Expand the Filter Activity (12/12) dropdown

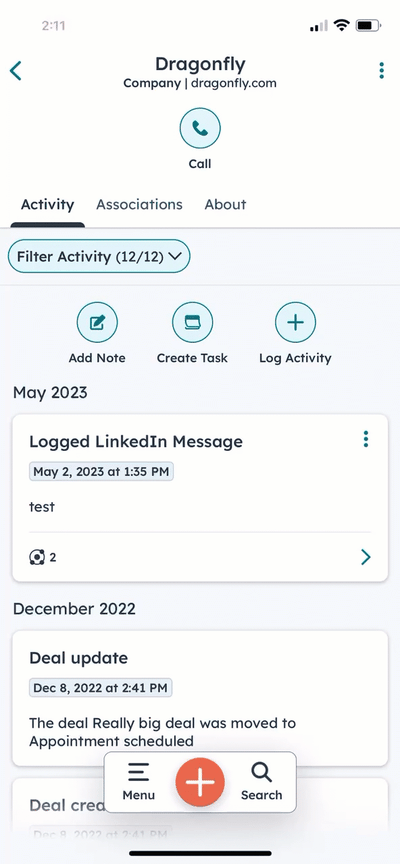coord(99,256)
